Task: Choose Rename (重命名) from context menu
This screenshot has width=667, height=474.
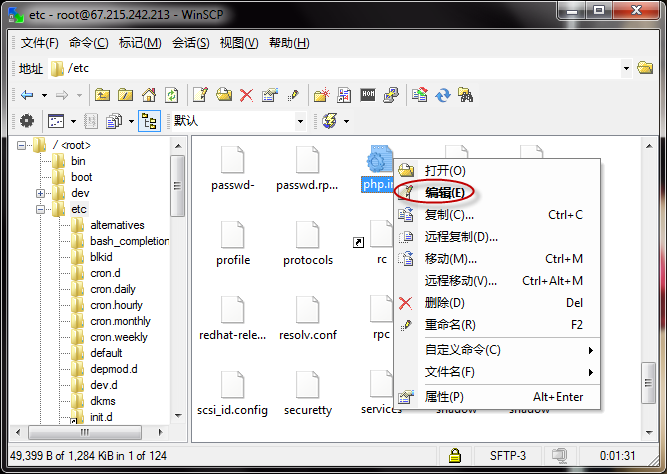Action: pyautogui.click(x=450, y=325)
